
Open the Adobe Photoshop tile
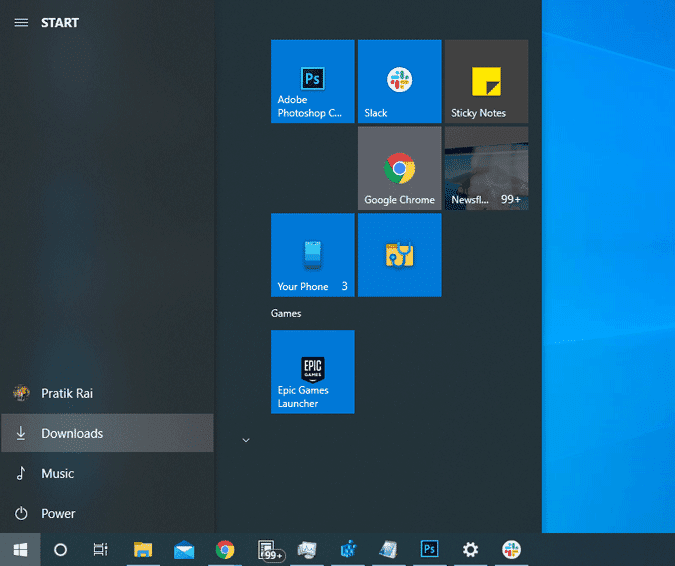tap(313, 81)
